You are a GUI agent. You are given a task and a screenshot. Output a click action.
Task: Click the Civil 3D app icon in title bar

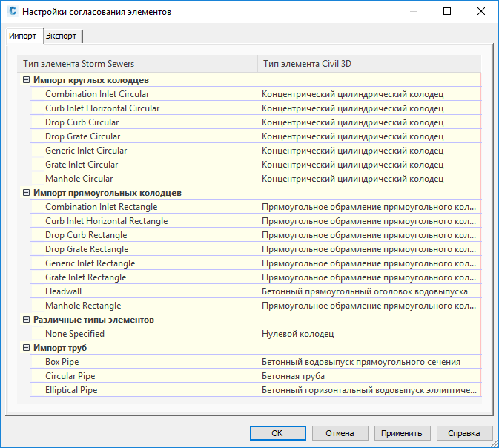(11, 12)
